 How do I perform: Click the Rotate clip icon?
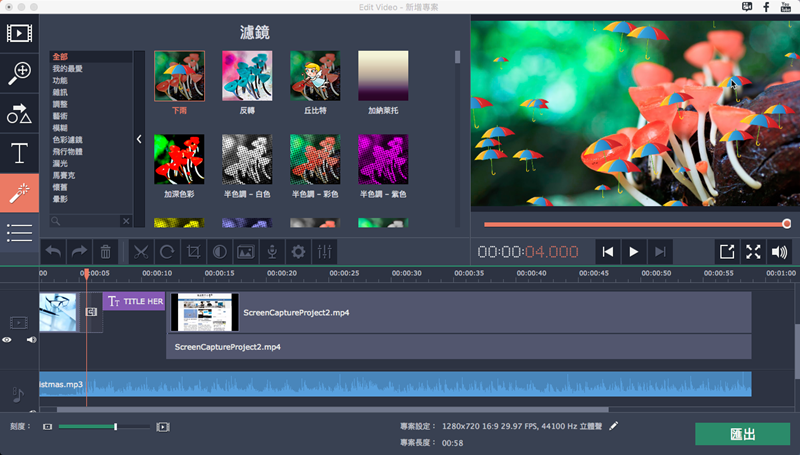click(x=167, y=251)
